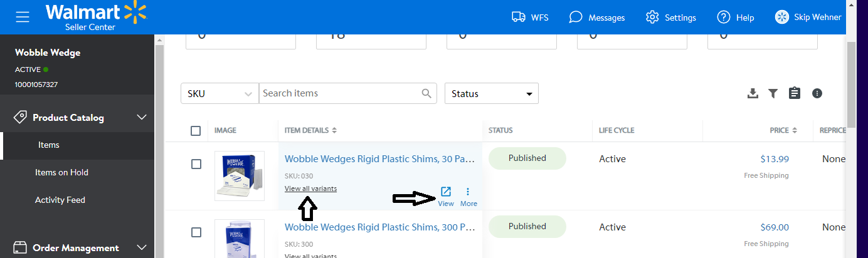
Task: Open the SKU search type dropdown
Action: coord(220,93)
